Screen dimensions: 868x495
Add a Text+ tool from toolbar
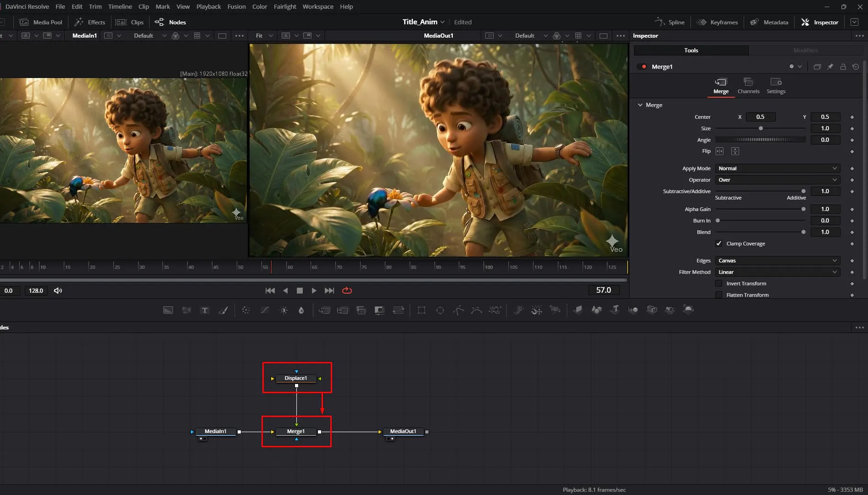pos(205,310)
